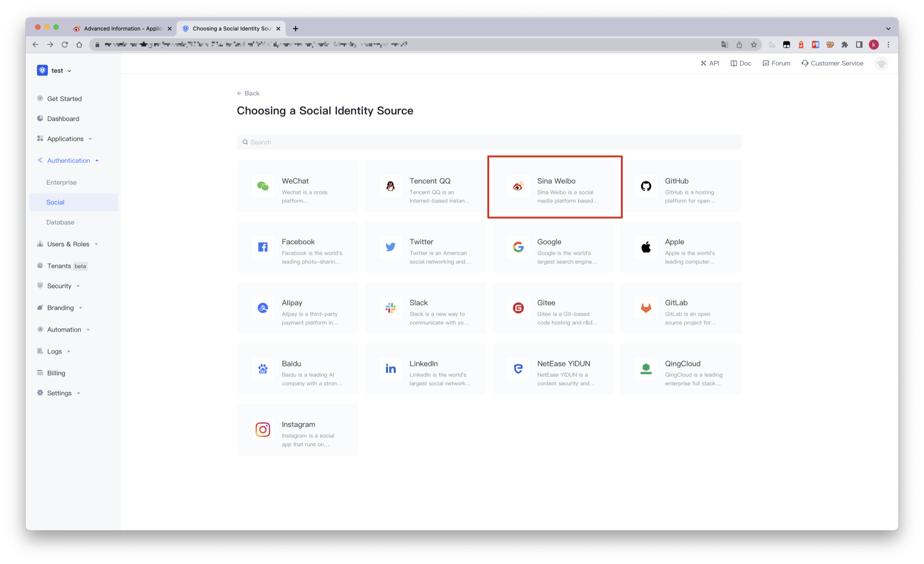Switch to Advanced Information browser tab

pos(123,29)
